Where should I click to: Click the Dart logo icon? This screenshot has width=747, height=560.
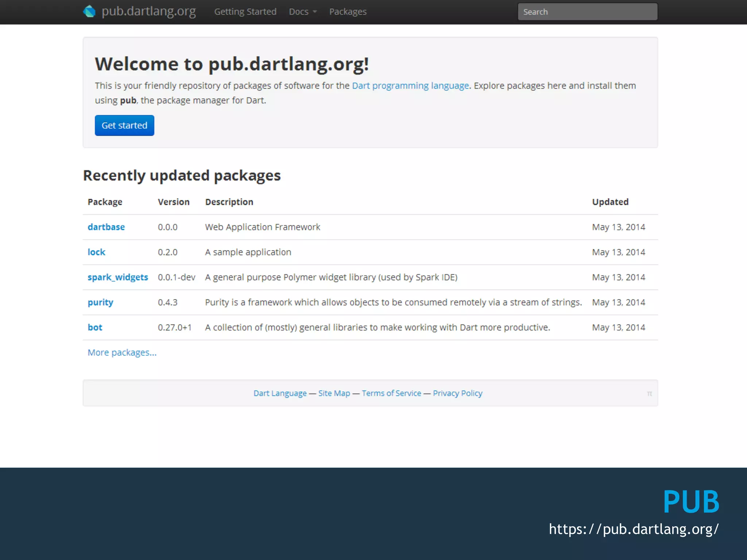click(x=89, y=12)
